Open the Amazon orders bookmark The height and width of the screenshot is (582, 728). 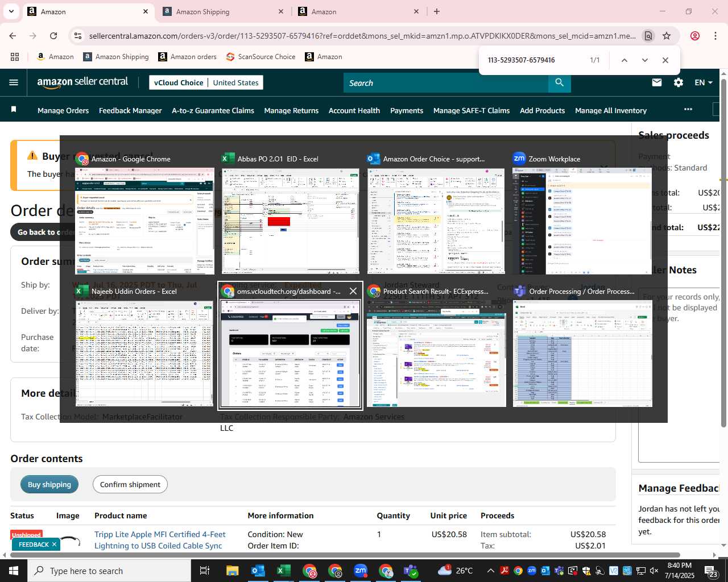(187, 57)
